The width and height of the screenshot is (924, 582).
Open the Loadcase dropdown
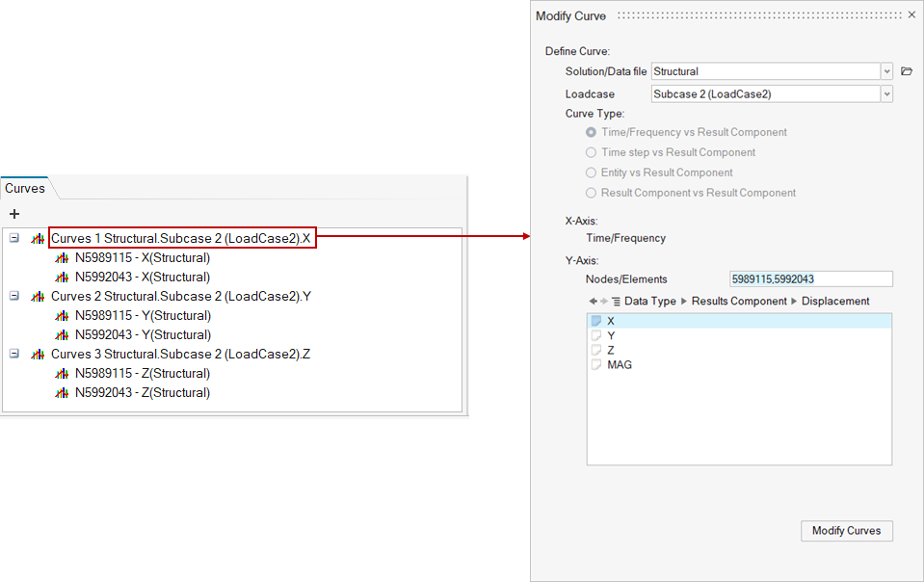886,94
